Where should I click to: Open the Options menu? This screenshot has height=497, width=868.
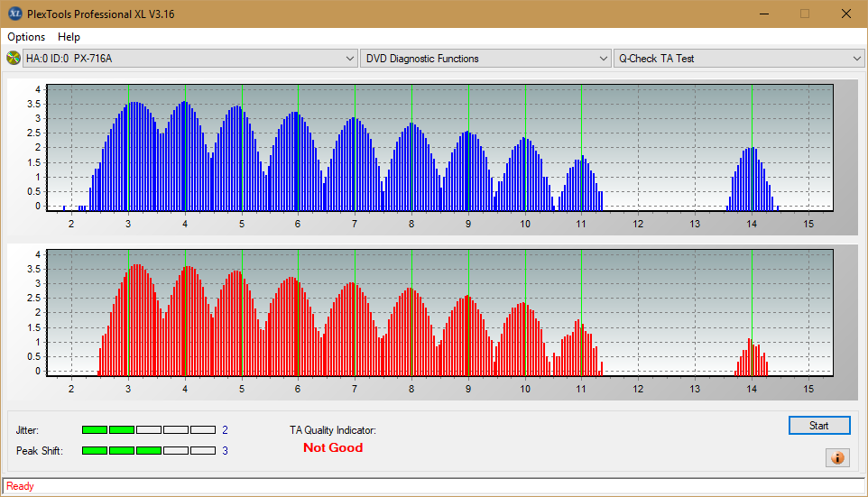pos(26,36)
